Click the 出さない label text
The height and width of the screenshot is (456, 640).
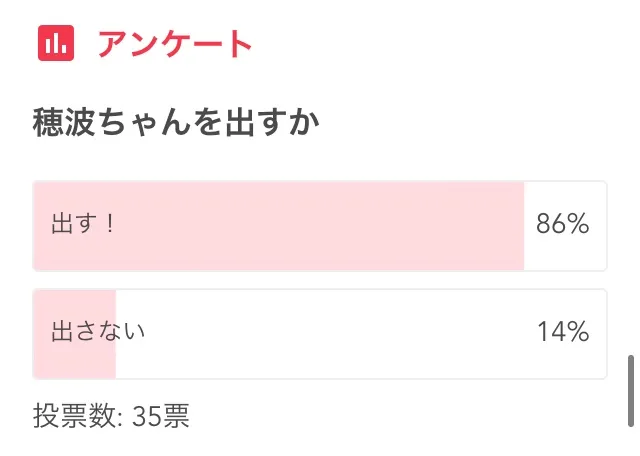click(x=98, y=332)
